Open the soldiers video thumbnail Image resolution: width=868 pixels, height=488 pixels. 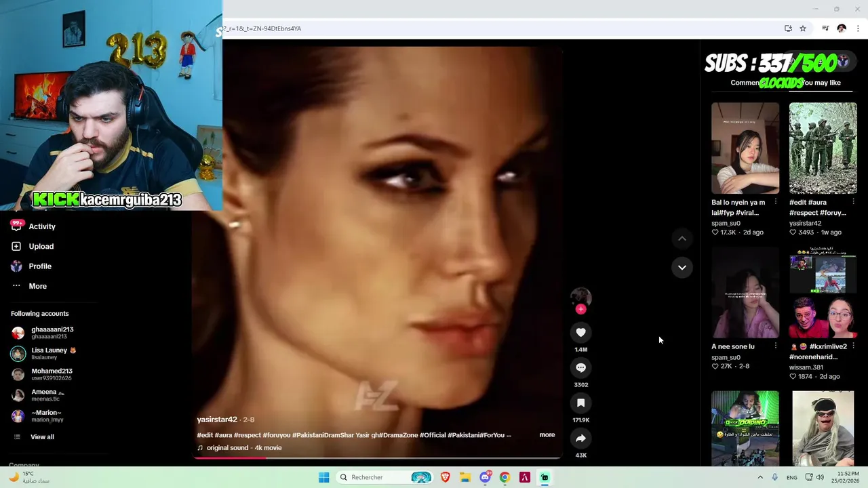(823, 148)
